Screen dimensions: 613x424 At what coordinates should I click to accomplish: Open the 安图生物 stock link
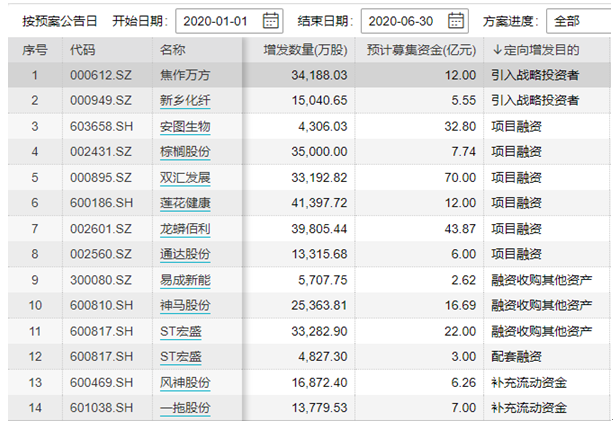(185, 127)
